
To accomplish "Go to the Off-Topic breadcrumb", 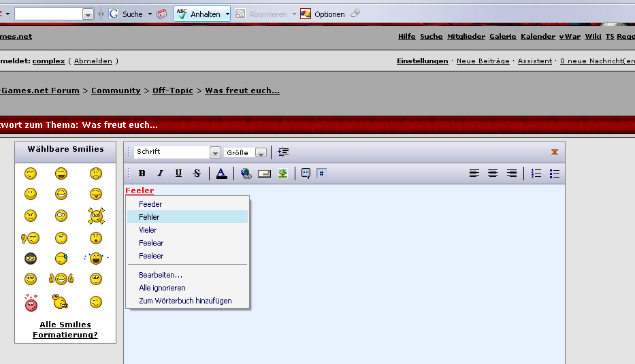I will [x=172, y=90].
